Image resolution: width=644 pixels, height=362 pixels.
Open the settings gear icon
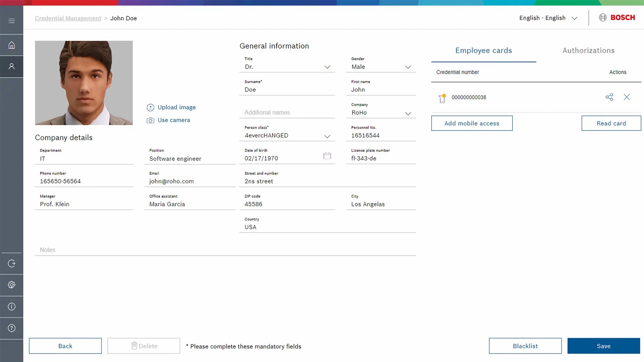pyautogui.click(x=12, y=285)
